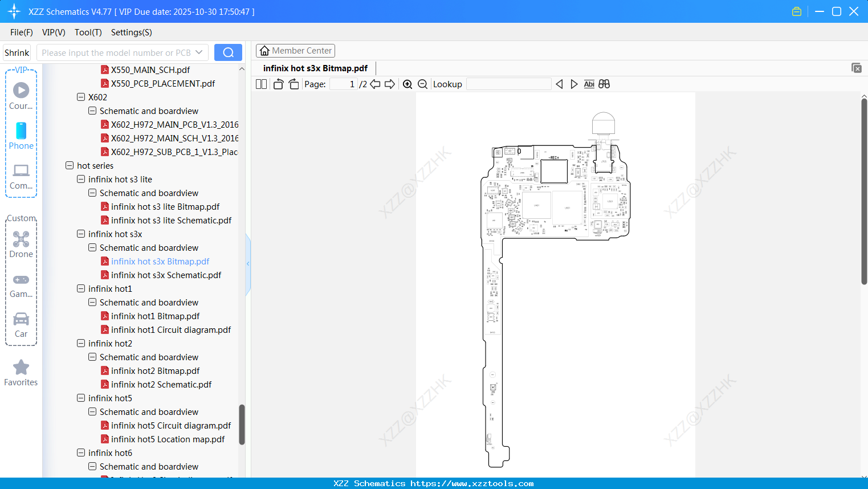Image resolution: width=868 pixels, height=489 pixels.
Task: Collapse the hot series tree branch
Action: 68,165
